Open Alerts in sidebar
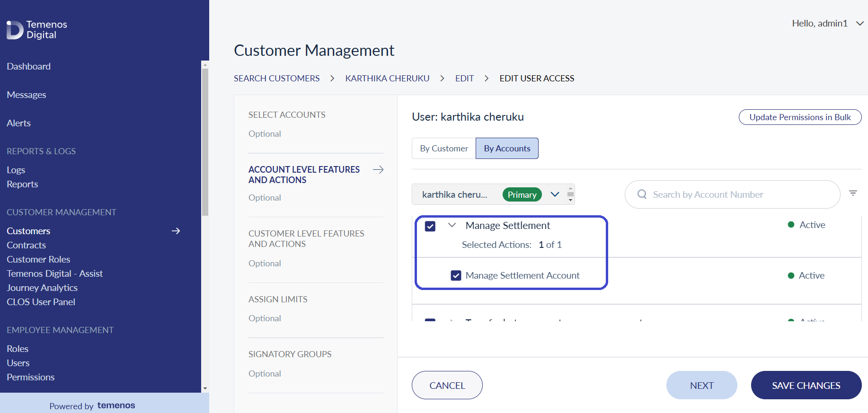This screenshot has width=868, height=413. click(19, 123)
